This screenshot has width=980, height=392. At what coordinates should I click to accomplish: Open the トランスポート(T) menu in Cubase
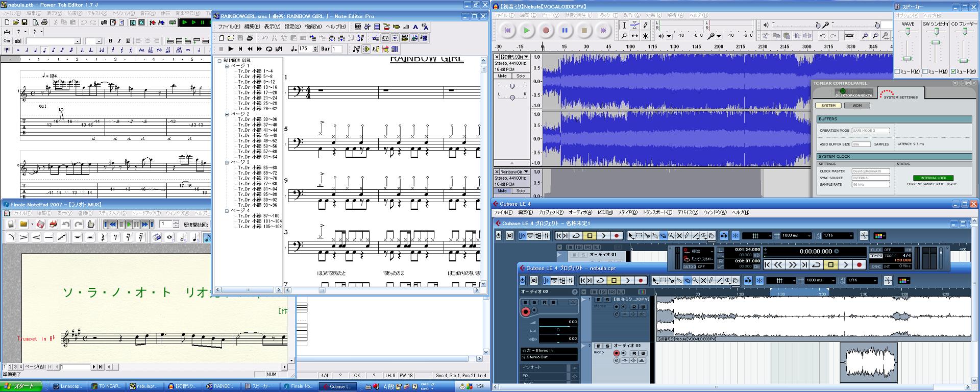[x=657, y=212]
